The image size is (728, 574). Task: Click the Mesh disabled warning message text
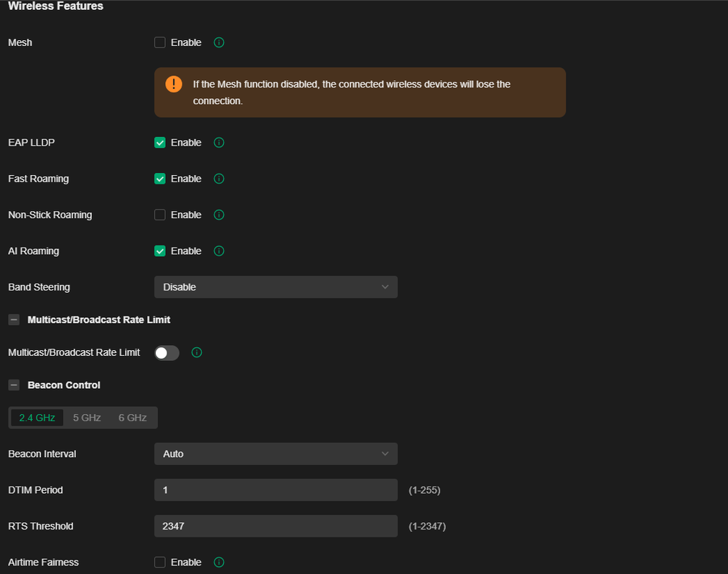coord(352,93)
